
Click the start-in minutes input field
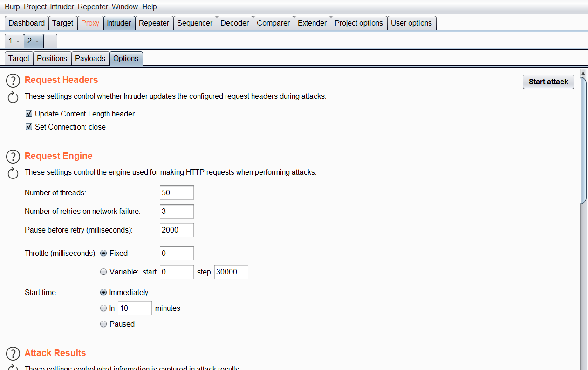(x=135, y=308)
